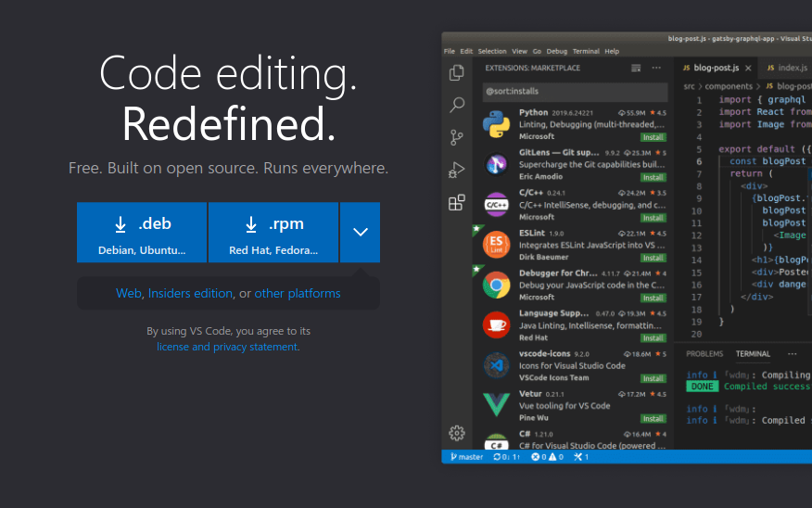Open the Manage gear icon in activity bar
The width and height of the screenshot is (812, 508).
[457, 433]
